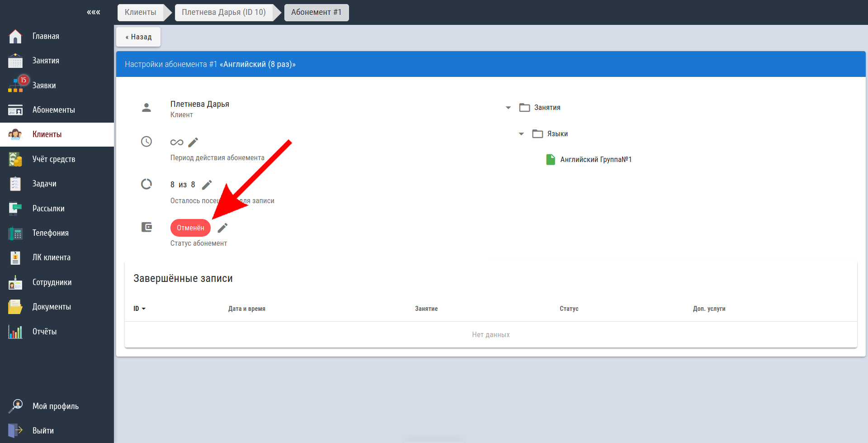This screenshot has width=868, height=443.
Task: Collapse the Языки tree folder arrow
Action: 521,134
